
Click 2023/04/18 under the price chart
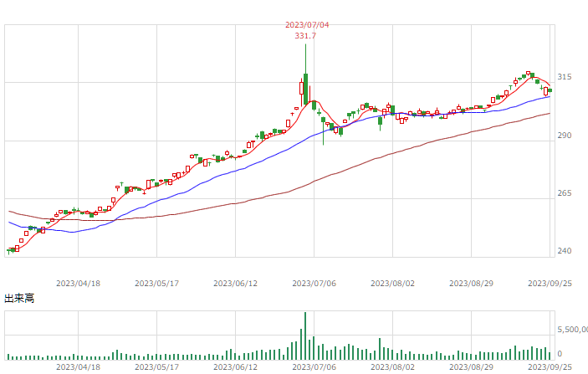coord(78,284)
